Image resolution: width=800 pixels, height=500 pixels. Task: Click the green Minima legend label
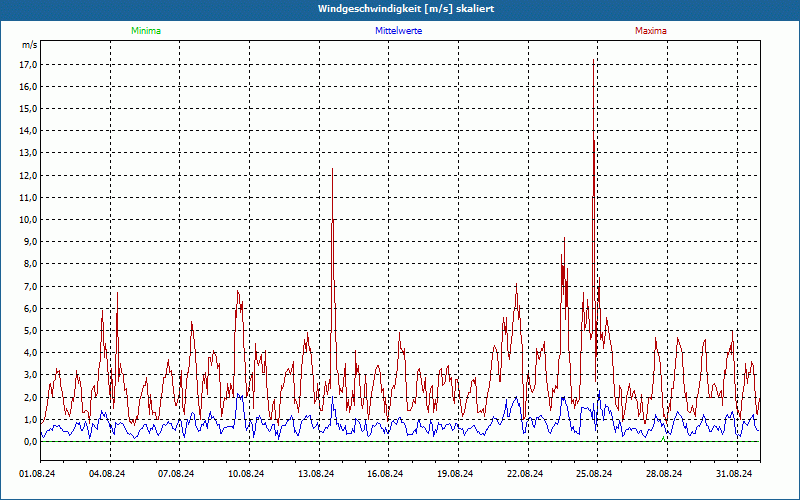(146, 31)
